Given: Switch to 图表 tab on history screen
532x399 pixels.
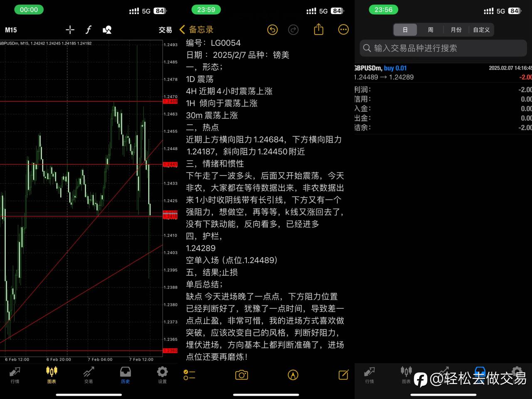Looking at the screenshot, I should point(406,374).
